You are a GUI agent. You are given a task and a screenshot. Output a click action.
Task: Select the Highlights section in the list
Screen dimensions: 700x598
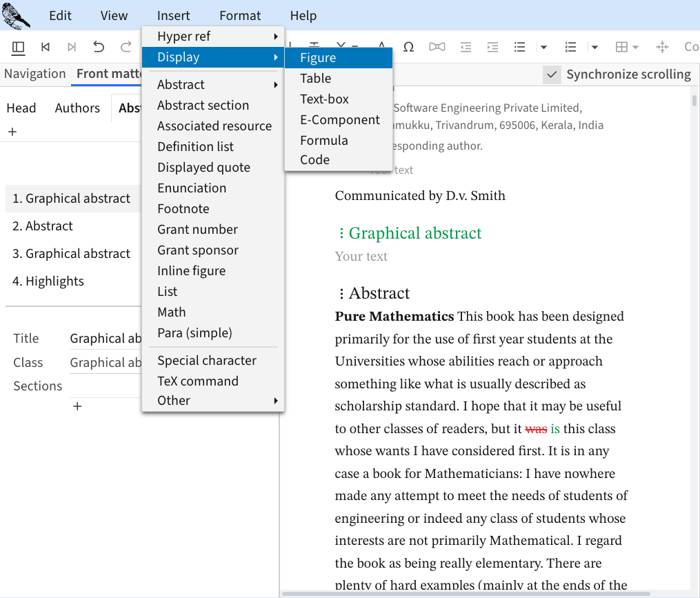[48, 281]
